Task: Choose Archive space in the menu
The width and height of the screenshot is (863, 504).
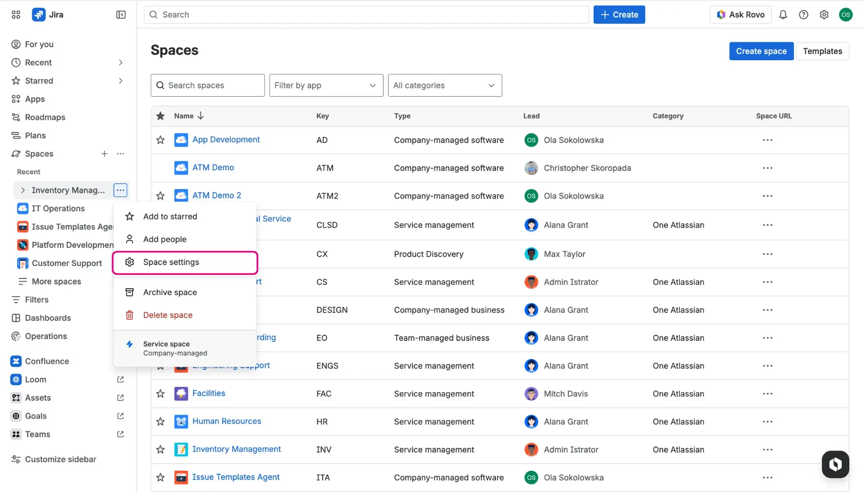Action: (x=170, y=292)
